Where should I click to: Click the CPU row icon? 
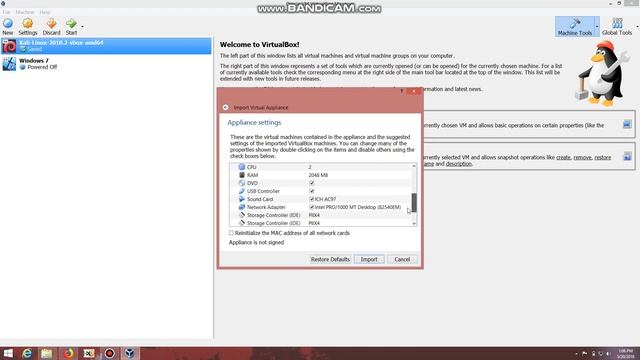point(242,167)
